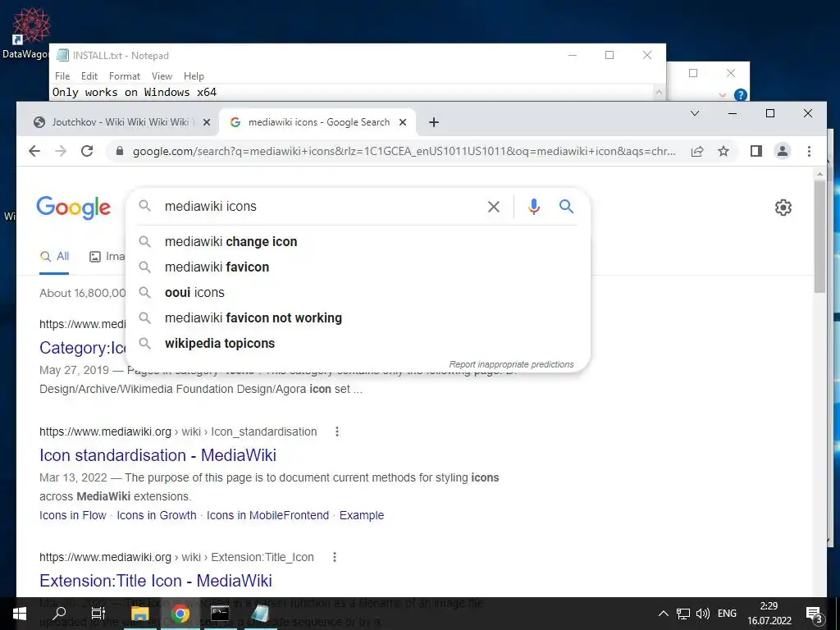
Task: Open Task View on the taskbar
Action: pyautogui.click(x=98, y=614)
